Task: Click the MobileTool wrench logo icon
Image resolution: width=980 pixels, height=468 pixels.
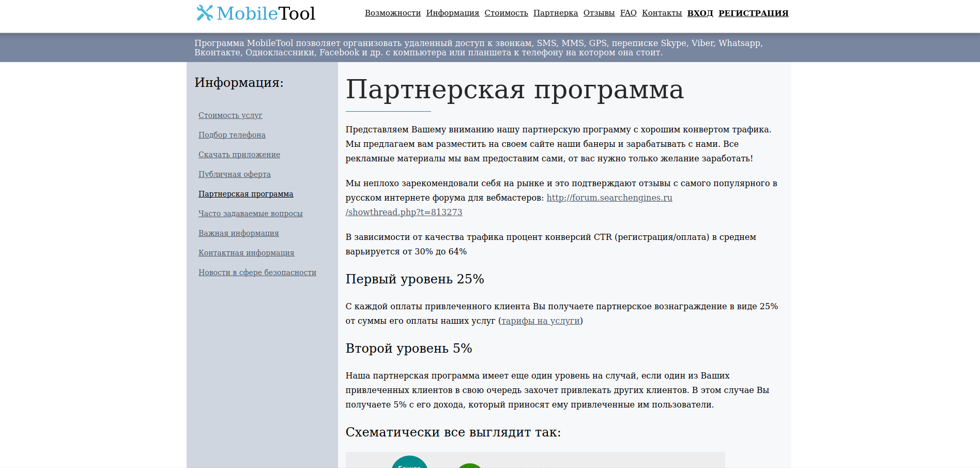Action: [205, 13]
